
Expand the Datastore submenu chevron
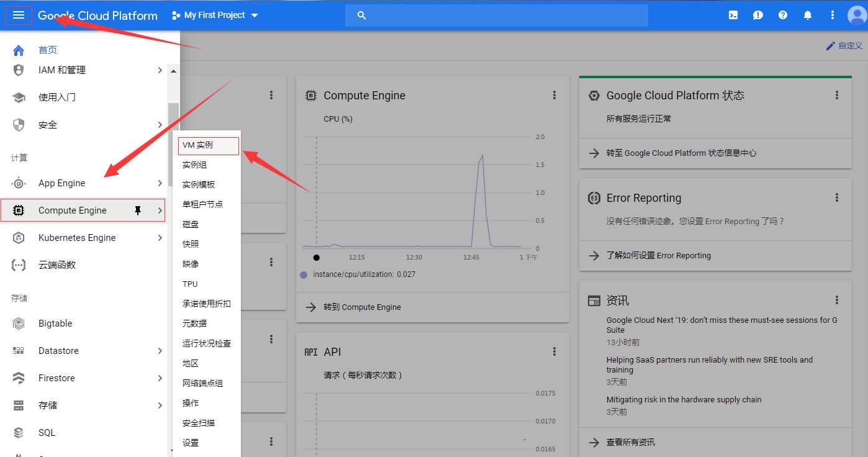pyautogui.click(x=160, y=351)
